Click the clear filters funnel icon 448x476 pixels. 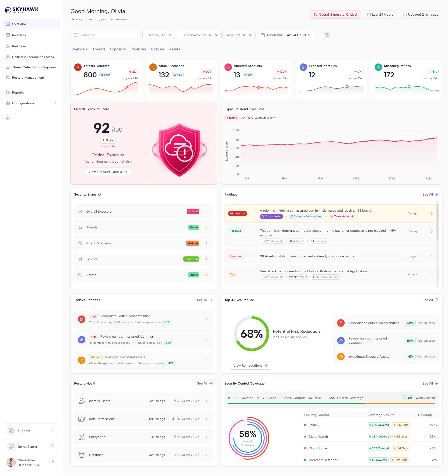327,35
